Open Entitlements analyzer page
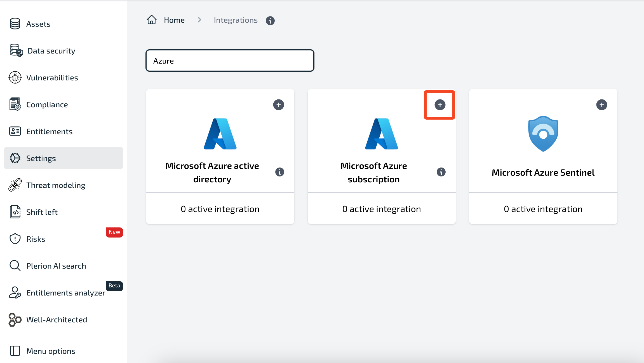 coord(64,293)
